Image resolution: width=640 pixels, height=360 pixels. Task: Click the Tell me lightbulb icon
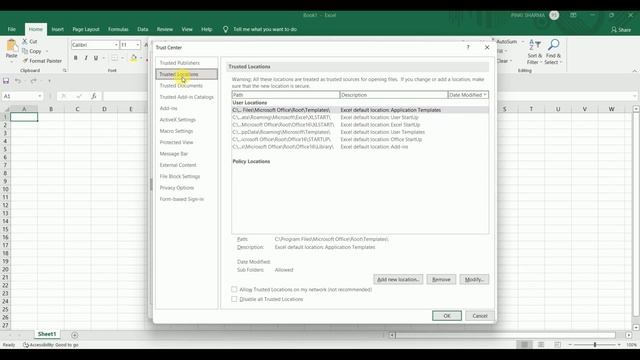click(x=225, y=29)
